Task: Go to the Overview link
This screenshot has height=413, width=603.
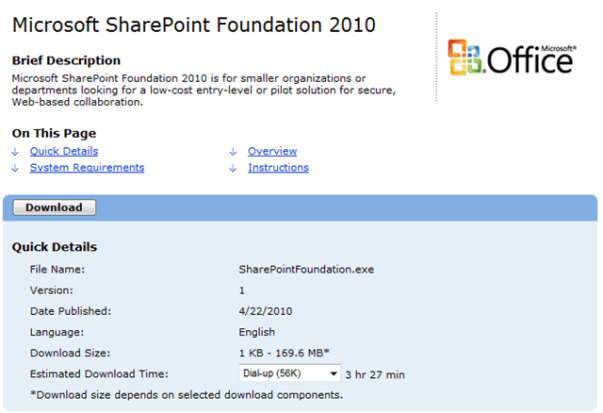Action: 272,151
